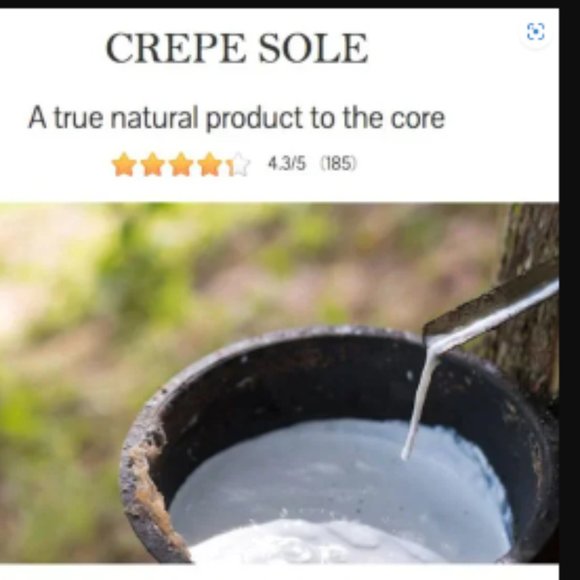Click the word 'natural' in the subtitle

coord(154,118)
